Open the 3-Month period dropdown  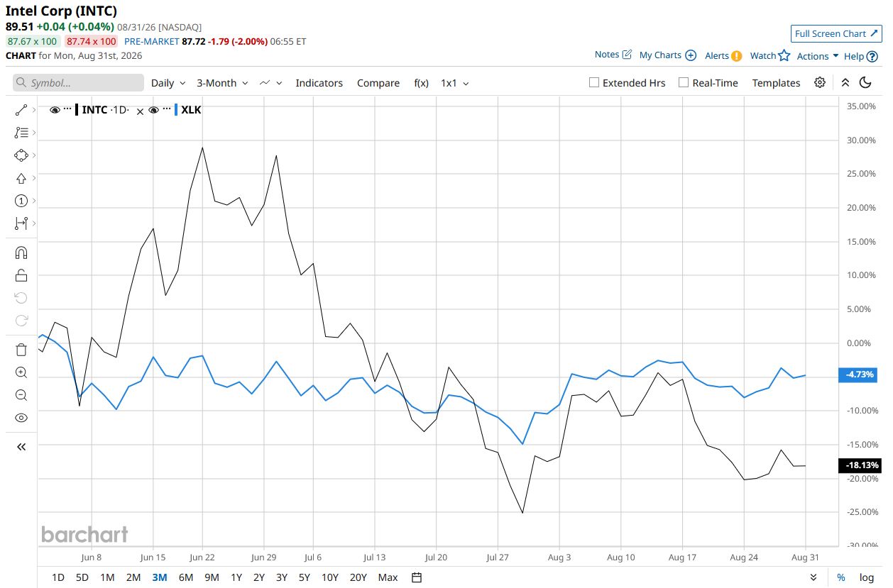tap(222, 83)
